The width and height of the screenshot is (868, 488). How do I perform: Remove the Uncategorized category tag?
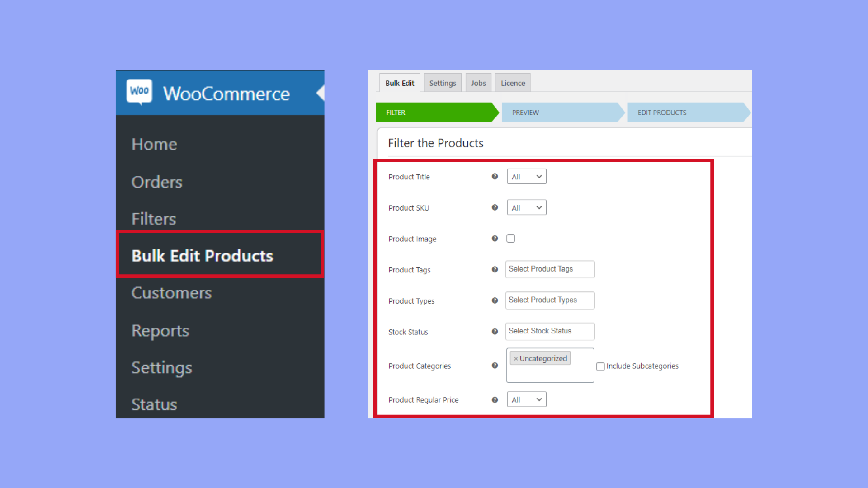click(x=515, y=359)
